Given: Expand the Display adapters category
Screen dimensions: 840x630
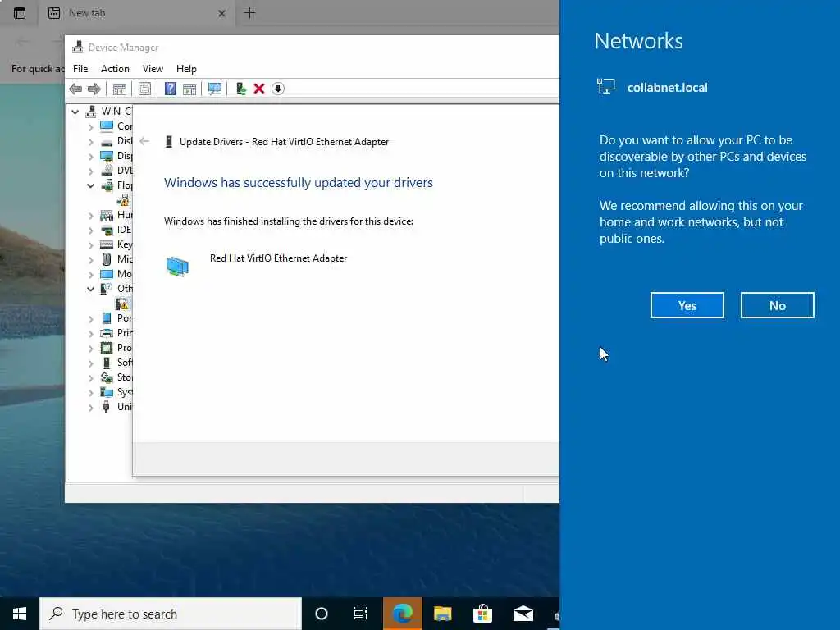Looking at the screenshot, I should point(90,156).
